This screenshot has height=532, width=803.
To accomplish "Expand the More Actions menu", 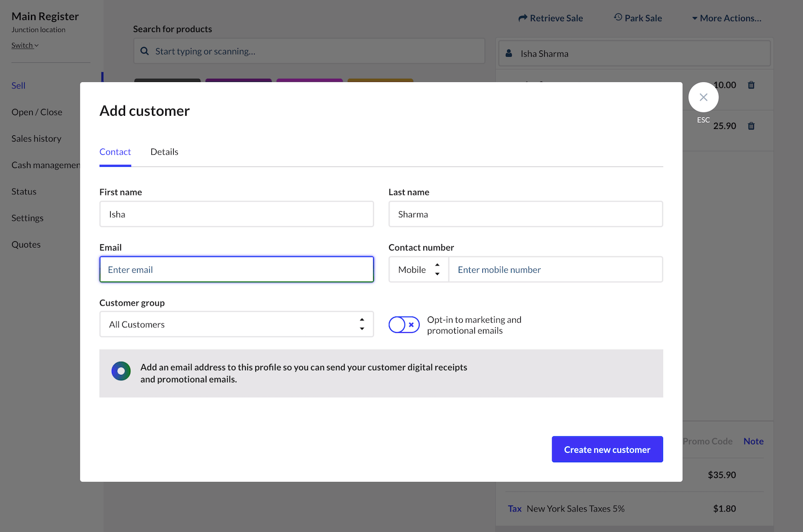I will pyautogui.click(x=727, y=18).
